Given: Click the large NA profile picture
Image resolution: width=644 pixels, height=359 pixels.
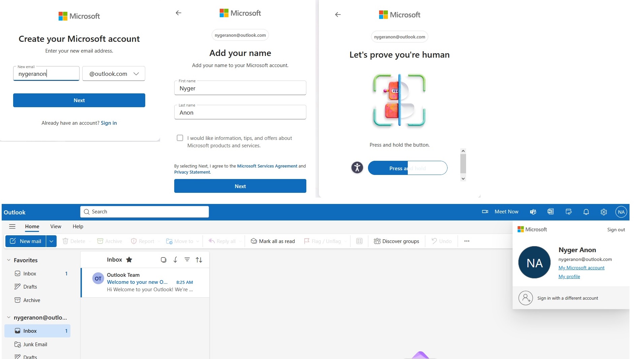Looking at the screenshot, I should [x=534, y=262].
